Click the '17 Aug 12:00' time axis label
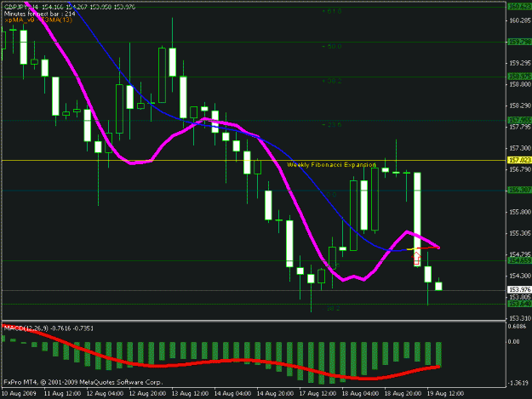The image size is (532, 399). [317, 394]
